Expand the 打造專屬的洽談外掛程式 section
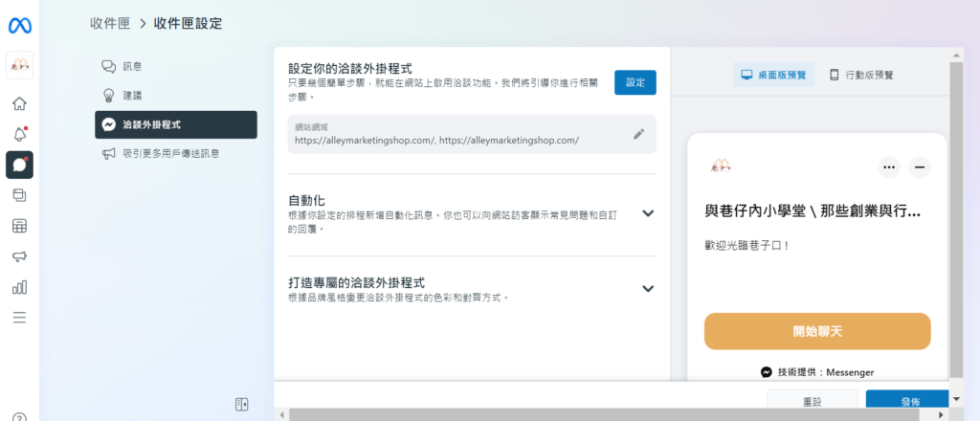Screen dimensions: 980x421 pos(648,288)
